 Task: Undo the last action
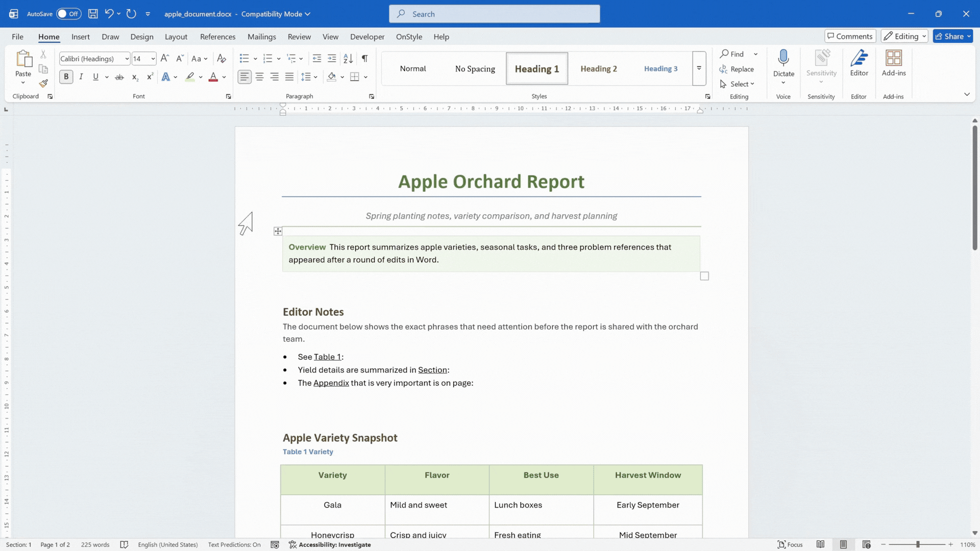109,14
